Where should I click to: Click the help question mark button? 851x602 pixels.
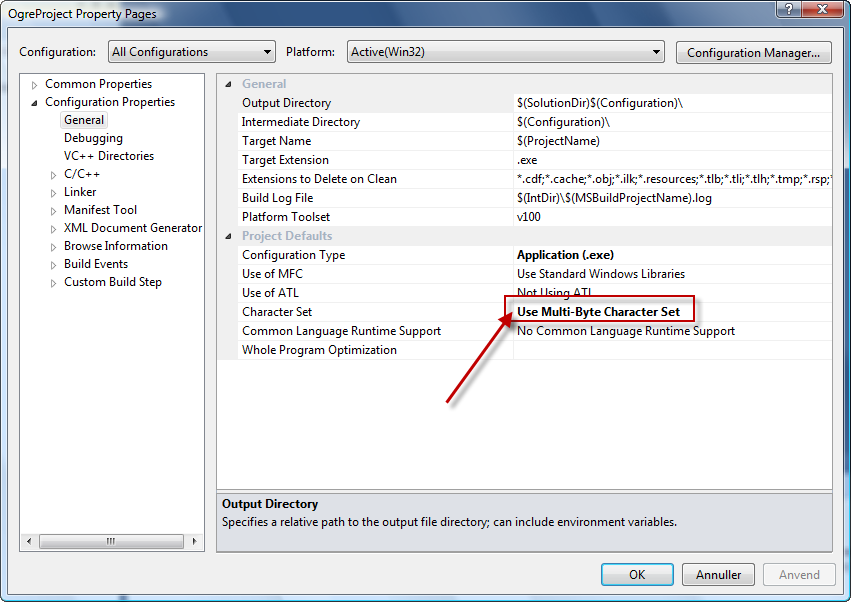(790, 9)
